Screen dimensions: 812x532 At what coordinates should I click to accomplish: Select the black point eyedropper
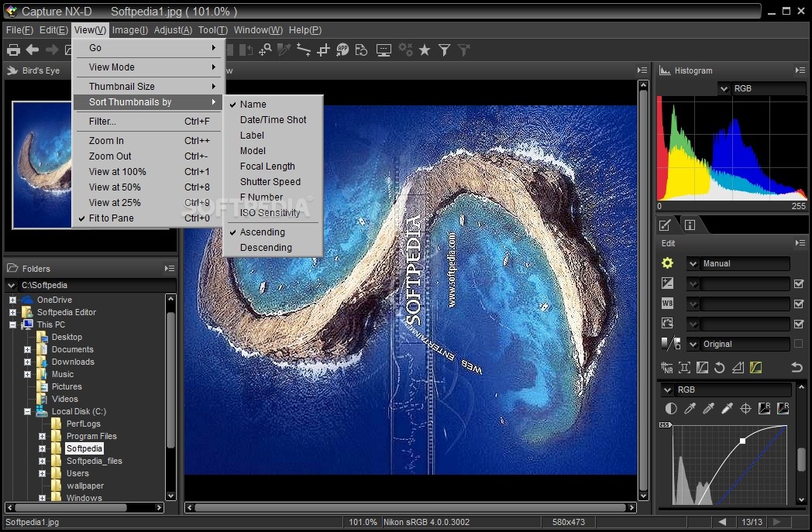point(690,409)
